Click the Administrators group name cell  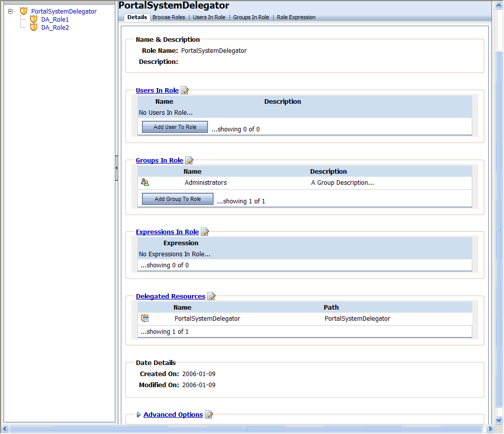pos(206,183)
